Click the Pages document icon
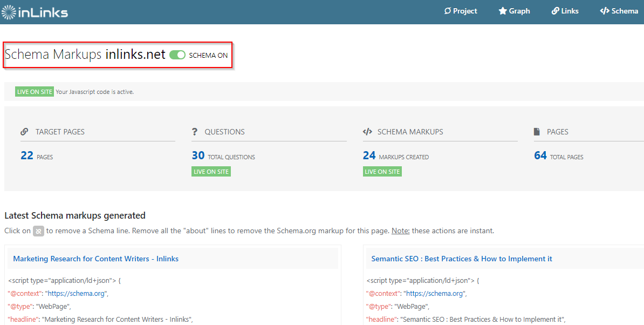Screen dimensions: 644x325 (x=537, y=132)
